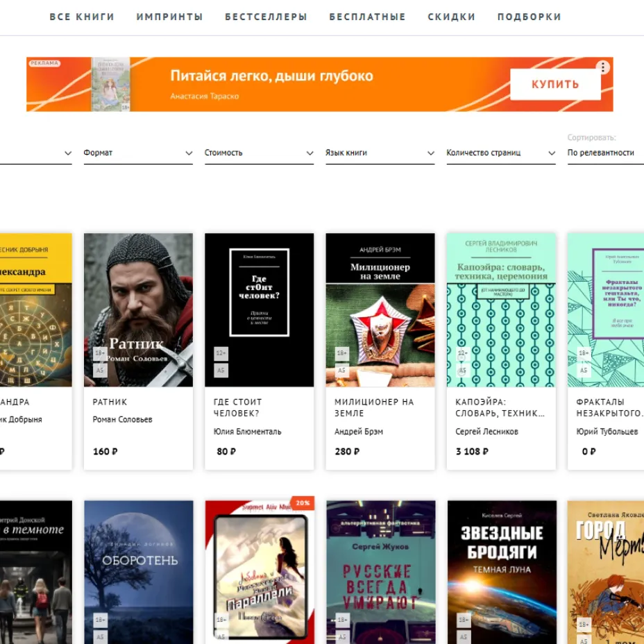Image resolution: width=644 pixels, height=644 pixels.
Task: Click the КАПОЭЙРА: СЛОВАРЬ, ТЕХНИК… title
Action: (500, 407)
